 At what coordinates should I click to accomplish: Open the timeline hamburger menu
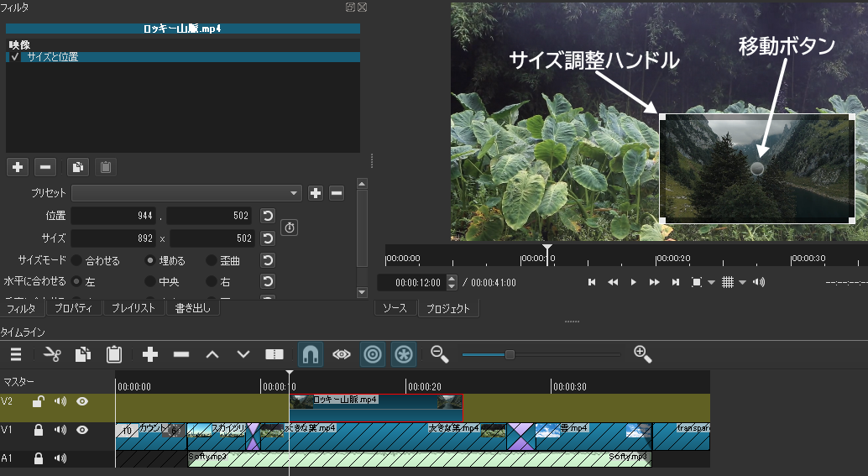coord(16,354)
